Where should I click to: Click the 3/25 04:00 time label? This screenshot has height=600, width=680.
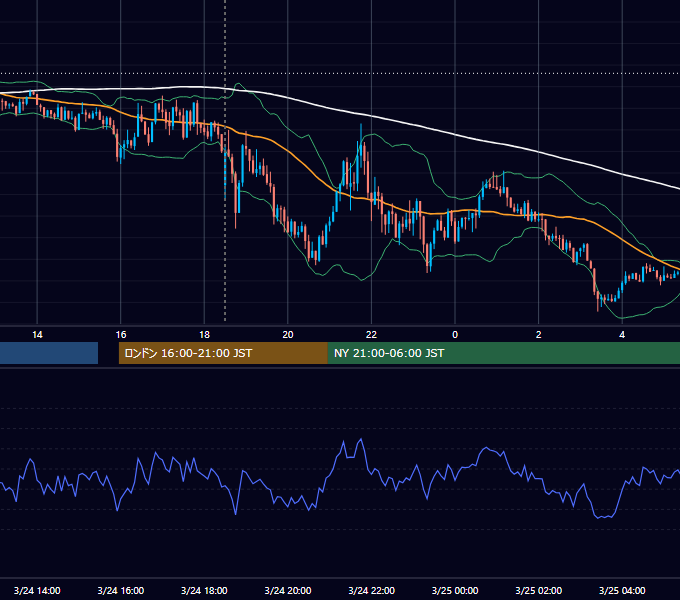coord(622,590)
